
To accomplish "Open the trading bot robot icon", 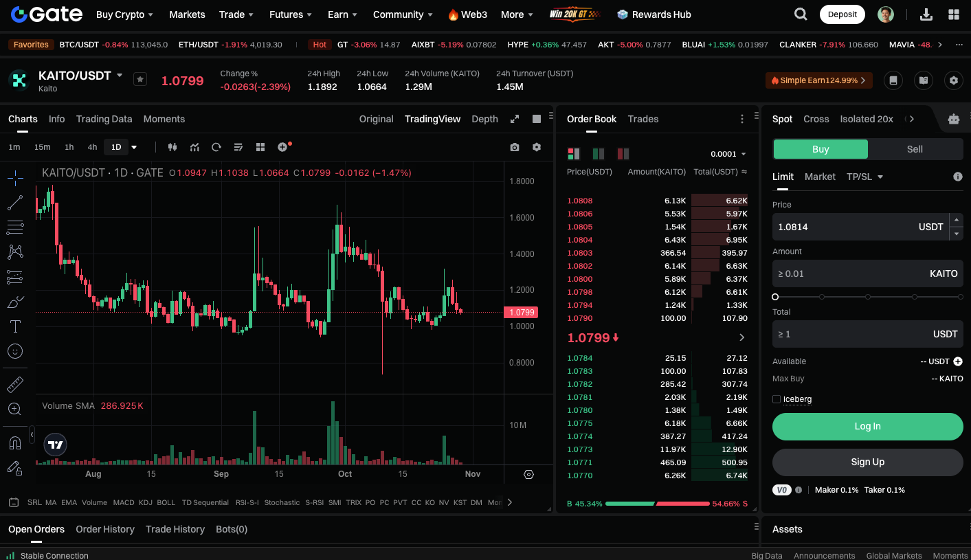I will coord(953,119).
